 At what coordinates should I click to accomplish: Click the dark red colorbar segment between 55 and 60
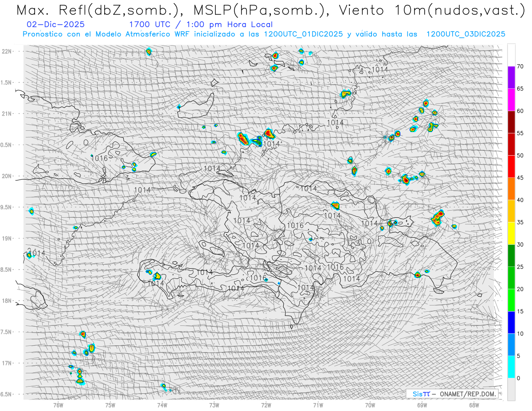(511, 122)
